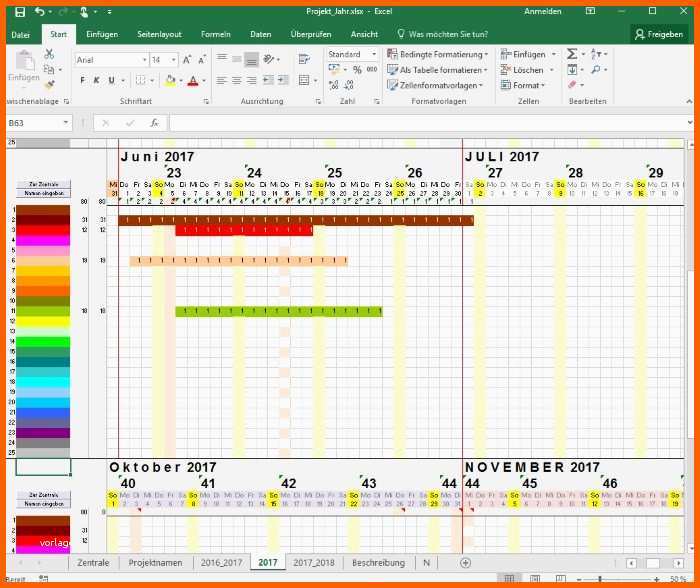This screenshot has width=700, height=588.
Task: Click Anmelden to sign in
Action: pos(542,12)
